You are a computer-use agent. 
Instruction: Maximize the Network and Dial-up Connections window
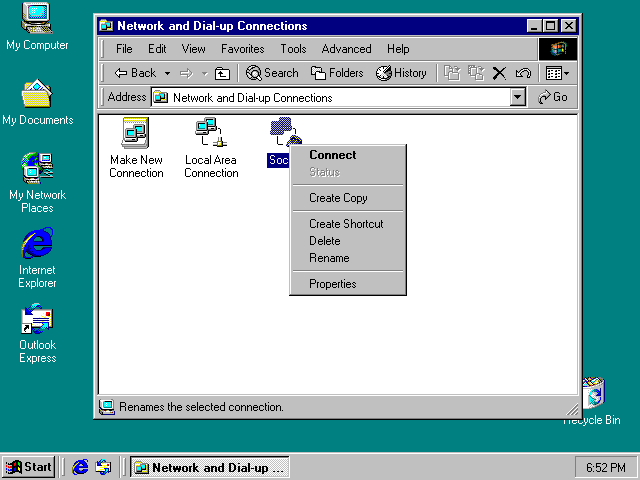click(x=550, y=26)
